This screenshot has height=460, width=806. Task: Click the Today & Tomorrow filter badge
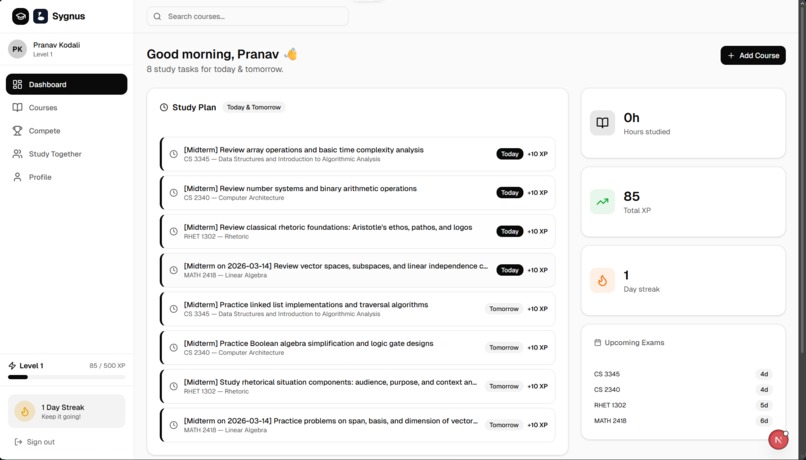point(254,107)
